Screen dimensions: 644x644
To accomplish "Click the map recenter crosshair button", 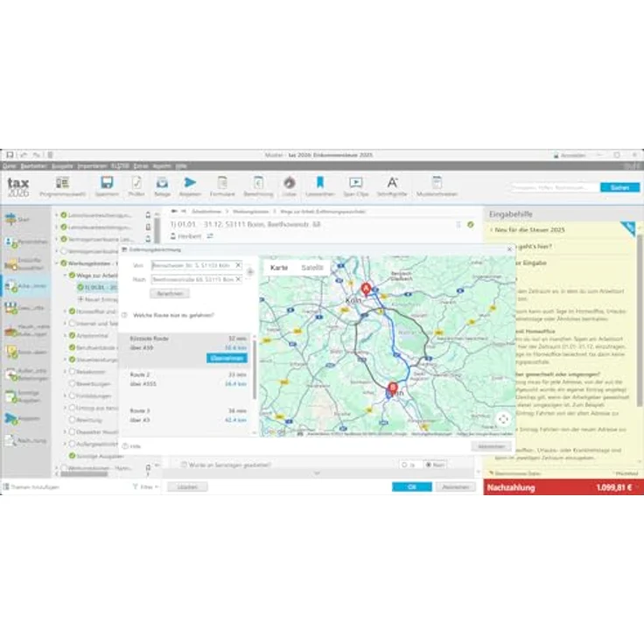I will point(503,419).
